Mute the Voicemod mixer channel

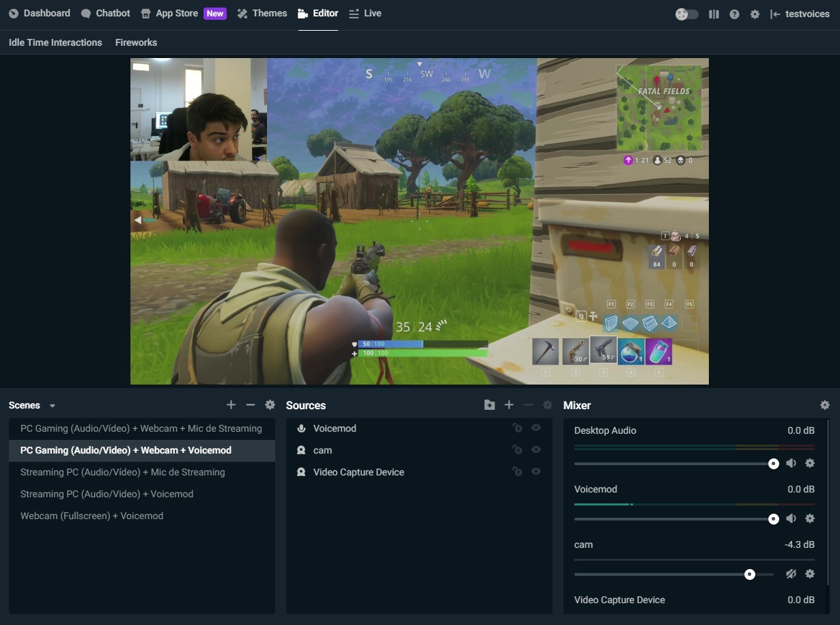pyautogui.click(x=791, y=518)
